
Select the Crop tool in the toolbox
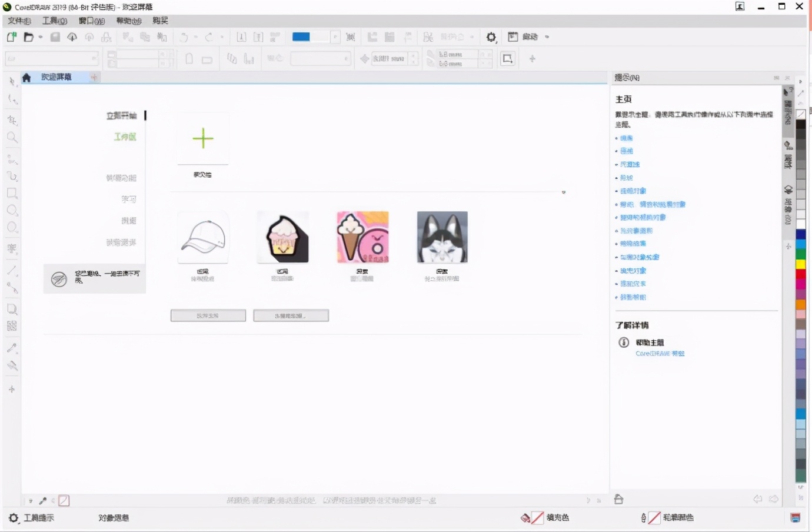[x=12, y=120]
